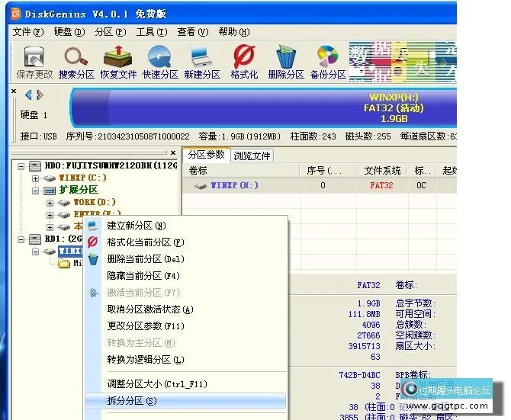Expand the ENTER partition node
This screenshot has height=420, width=511.
50,215
